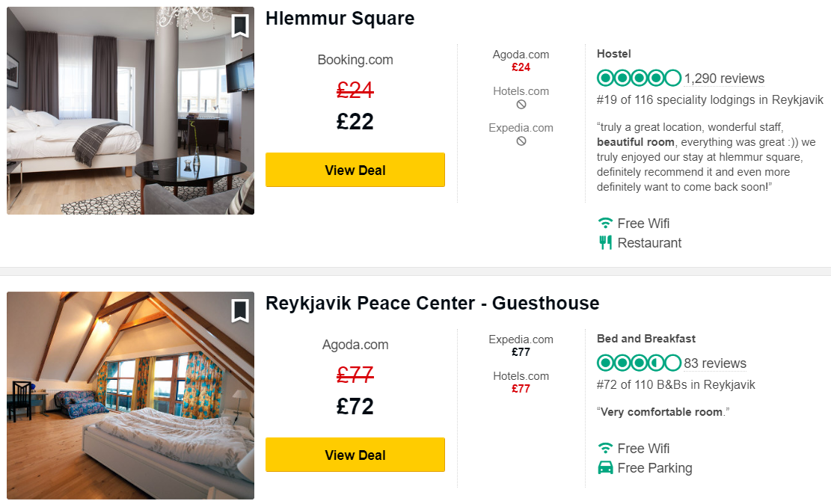Click the Free Parking car icon

(x=605, y=468)
